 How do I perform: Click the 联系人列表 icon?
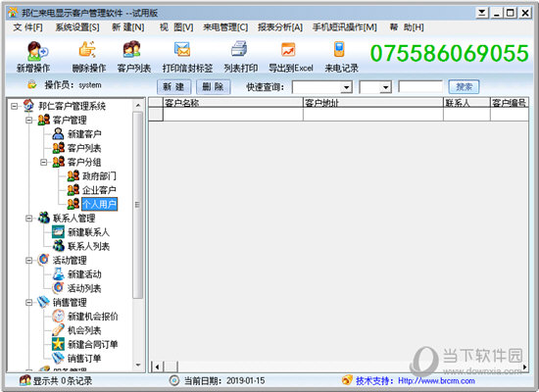(58, 246)
